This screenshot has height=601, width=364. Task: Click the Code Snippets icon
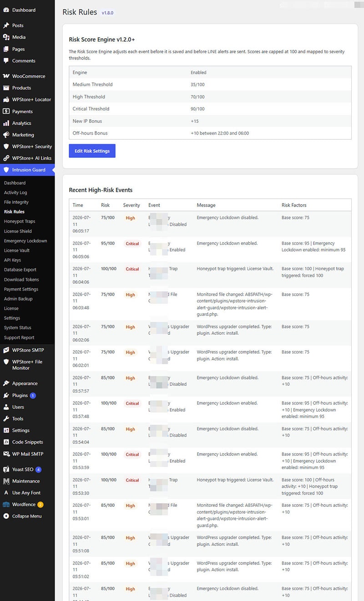(6, 442)
